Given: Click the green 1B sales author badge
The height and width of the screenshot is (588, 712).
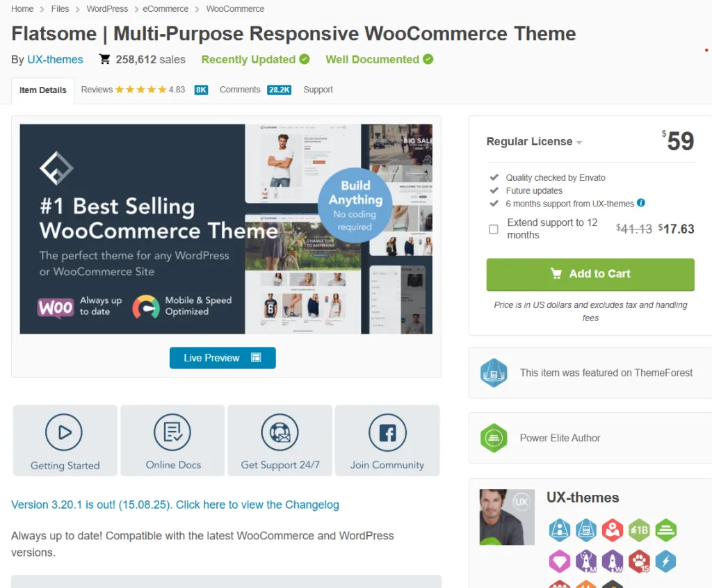Looking at the screenshot, I should click(x=640, y=530).
